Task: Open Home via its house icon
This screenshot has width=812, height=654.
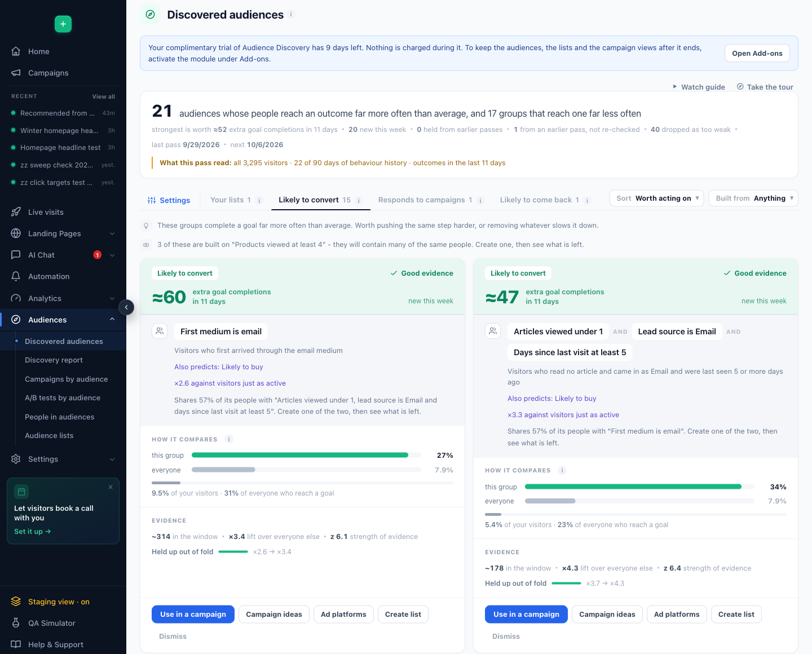Action: tap(16, 51)
